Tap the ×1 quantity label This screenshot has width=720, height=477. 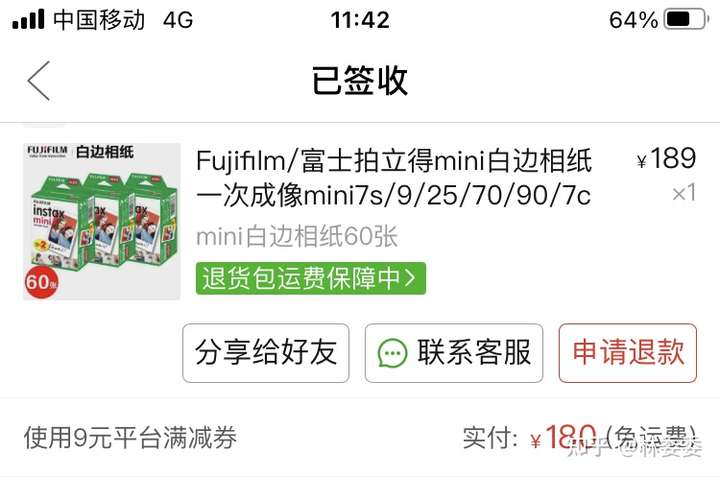684,193
